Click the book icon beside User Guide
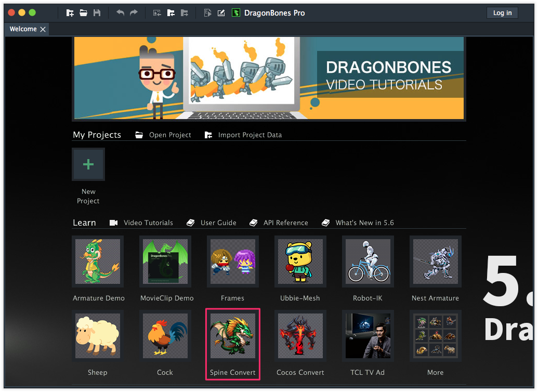The image size is (538, 392). click(191, 223)
